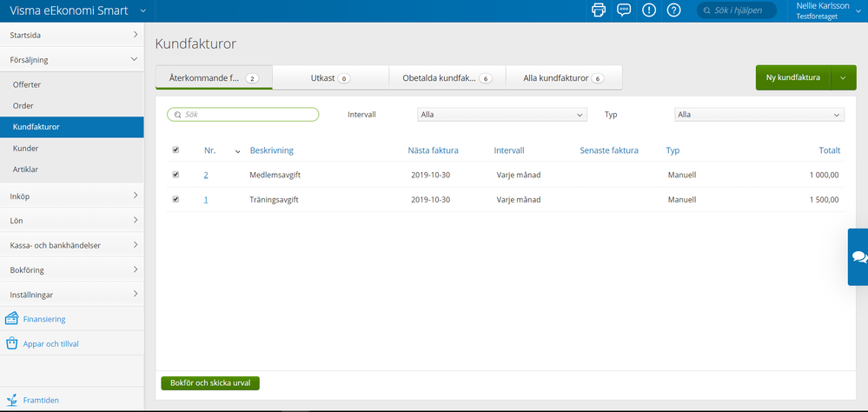The width and height of the screenshot is (868, 412).
Task: Uncheck the Medlemsavgift row checkbox
Action: (x=176, y=175)
